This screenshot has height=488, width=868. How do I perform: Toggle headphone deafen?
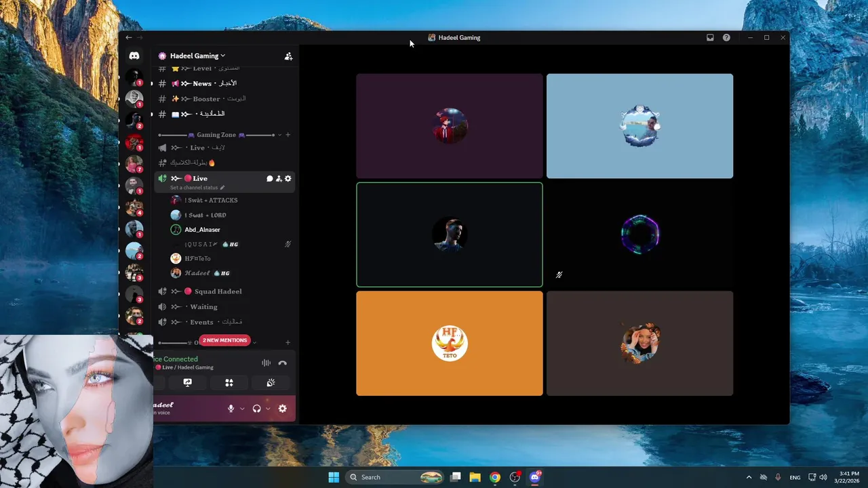[256, 409]
